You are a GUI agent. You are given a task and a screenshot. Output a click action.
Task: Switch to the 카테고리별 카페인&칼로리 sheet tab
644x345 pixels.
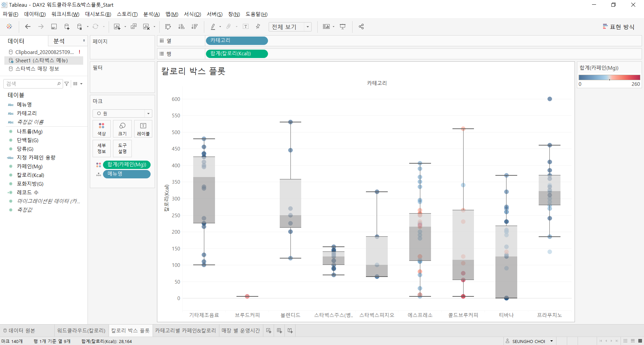click(x=185, y=331)
